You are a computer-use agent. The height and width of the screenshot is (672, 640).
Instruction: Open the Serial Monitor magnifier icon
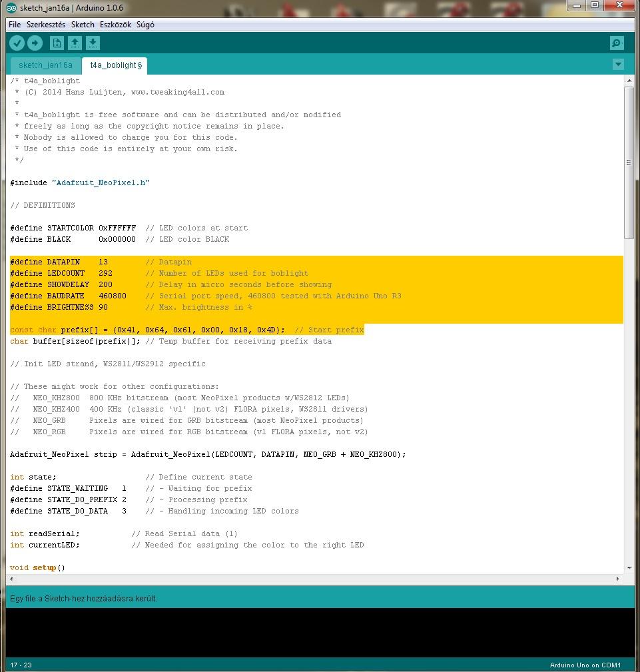[x=617, y=43]
